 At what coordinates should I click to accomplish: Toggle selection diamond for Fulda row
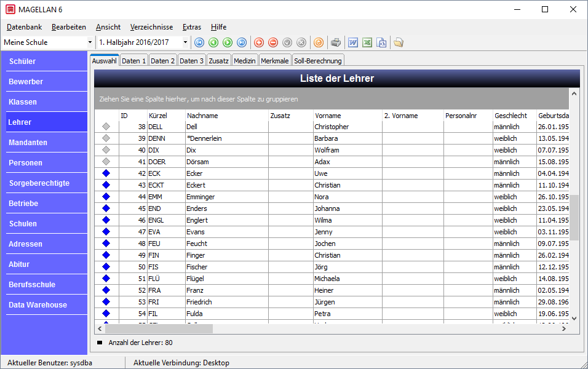coord(106,314)
